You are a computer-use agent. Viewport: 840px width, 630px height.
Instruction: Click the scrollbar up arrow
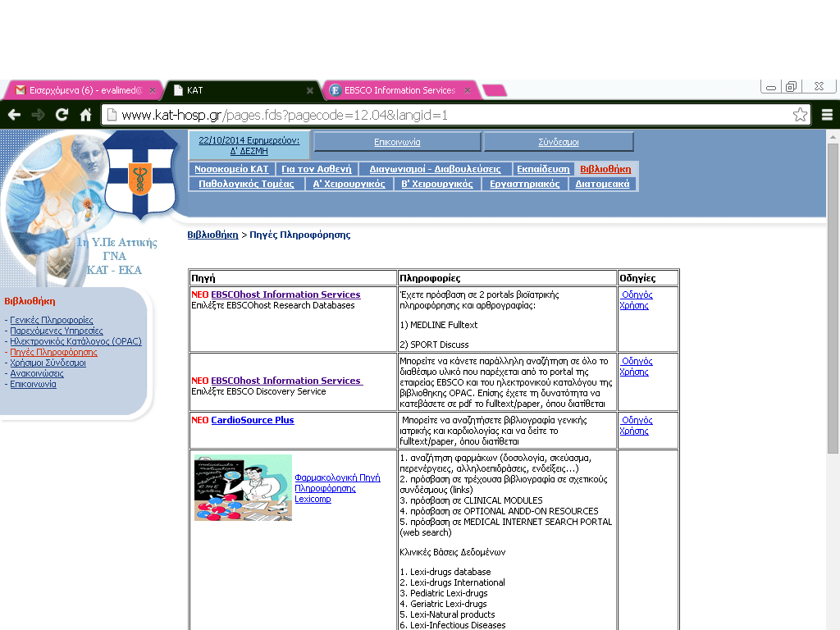click(833, 137)
